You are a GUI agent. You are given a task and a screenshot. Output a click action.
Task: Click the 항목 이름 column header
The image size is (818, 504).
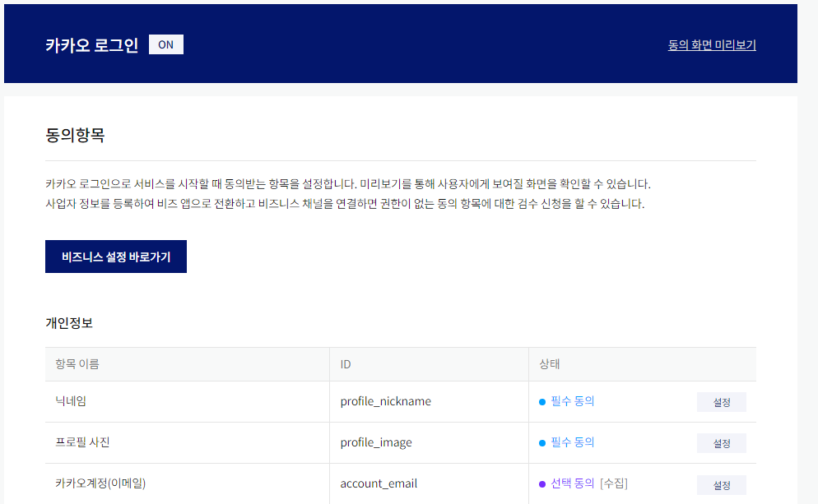tap(188, 364)
